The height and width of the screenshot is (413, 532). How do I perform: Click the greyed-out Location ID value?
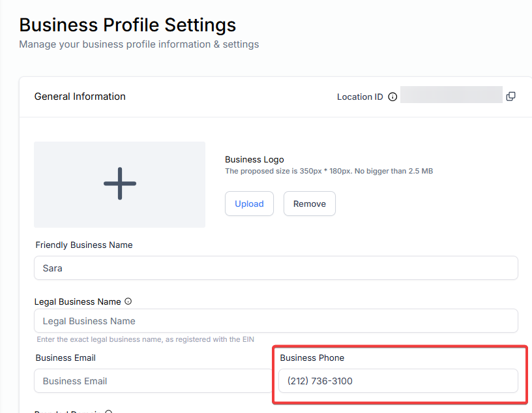point(451,95)
